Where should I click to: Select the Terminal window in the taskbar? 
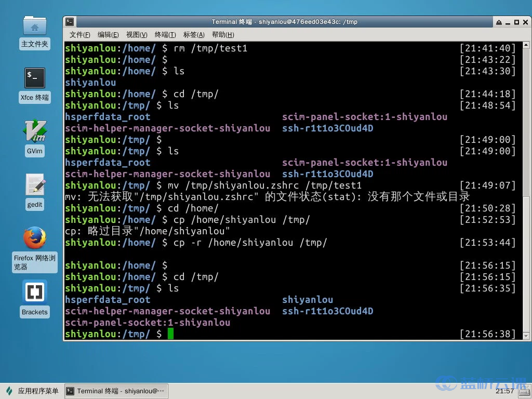pos(115,391)
